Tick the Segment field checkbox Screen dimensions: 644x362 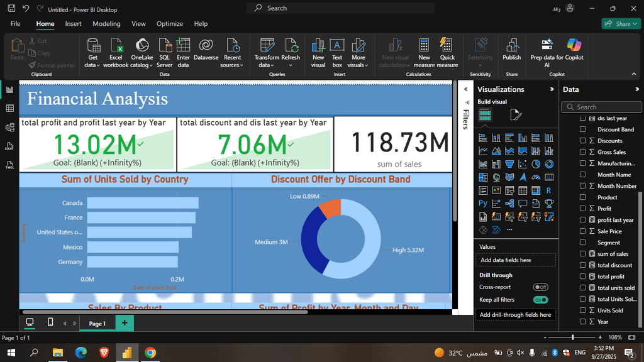[x=582, y=243]
